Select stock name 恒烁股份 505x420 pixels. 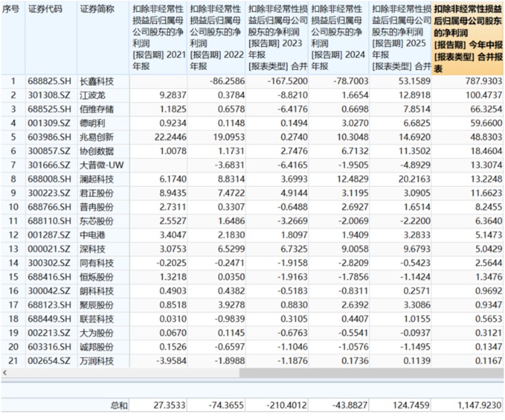[x=97, y=277]
